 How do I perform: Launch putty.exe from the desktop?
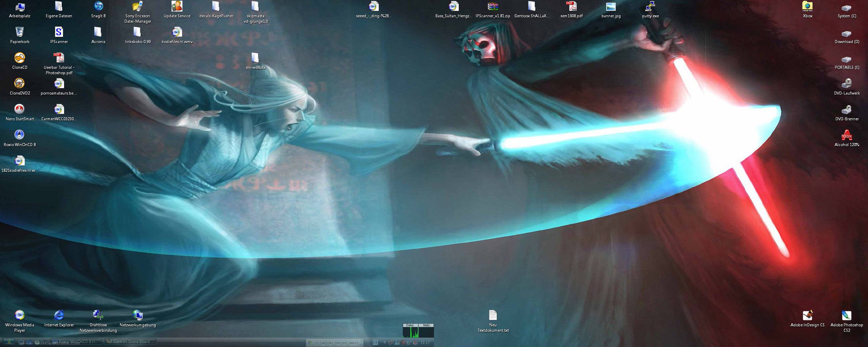coord(650,10)
